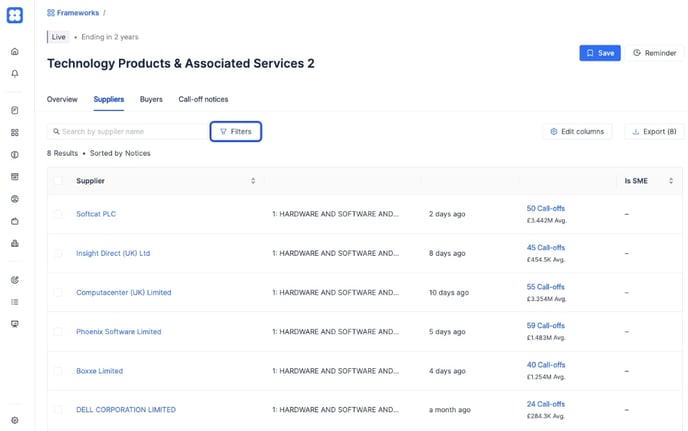Switch to the Overview tab
This screenshot has height=431, width=688.
(62, 99)
